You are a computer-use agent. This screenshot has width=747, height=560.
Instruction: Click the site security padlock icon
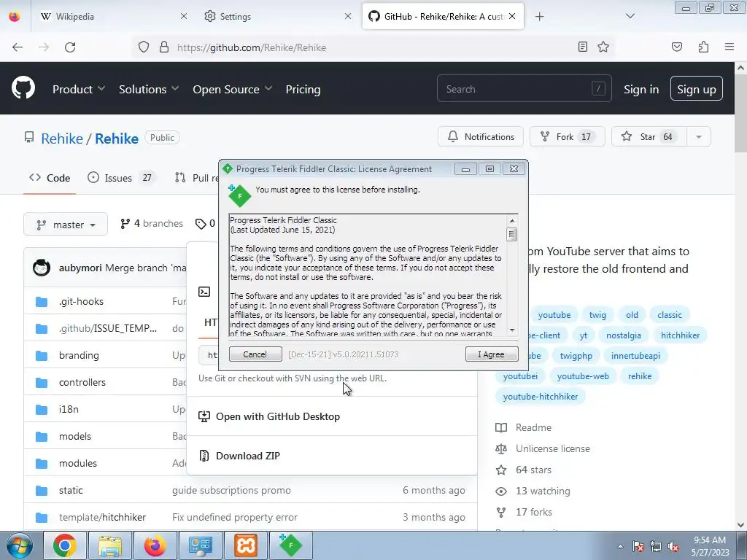(164, 47)
